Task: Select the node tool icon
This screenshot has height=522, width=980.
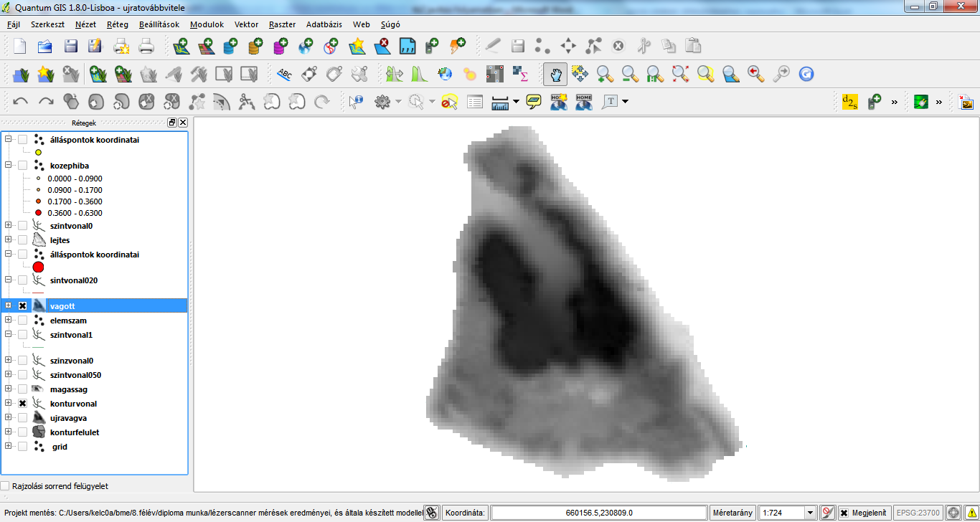Action: tap(593, 47)
